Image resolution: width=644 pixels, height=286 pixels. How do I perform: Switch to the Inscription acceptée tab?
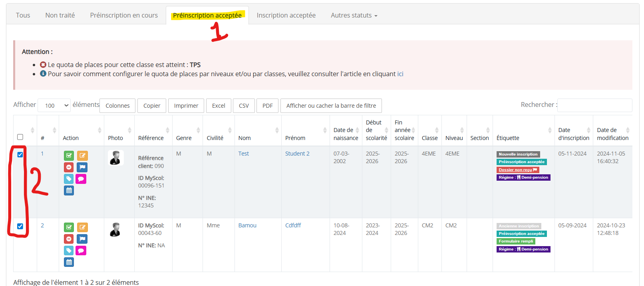click(286, 16)
